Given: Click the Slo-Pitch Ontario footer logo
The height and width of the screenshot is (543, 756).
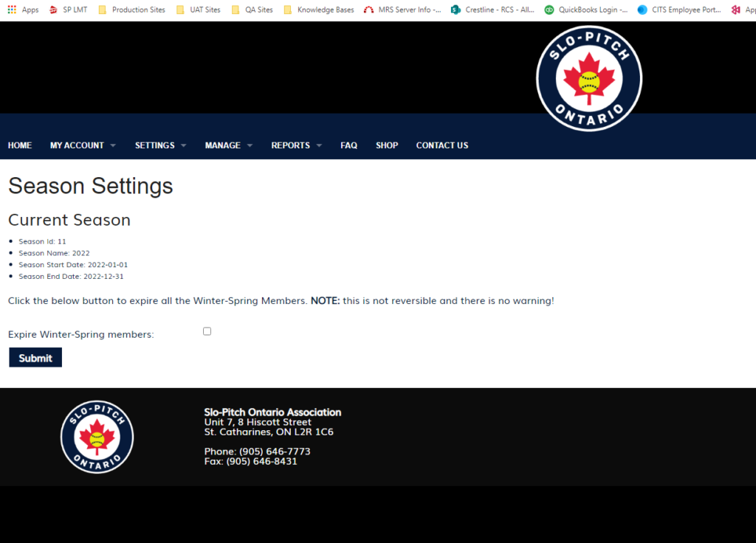Looking at the screenshot, I should tap(97, 437).
